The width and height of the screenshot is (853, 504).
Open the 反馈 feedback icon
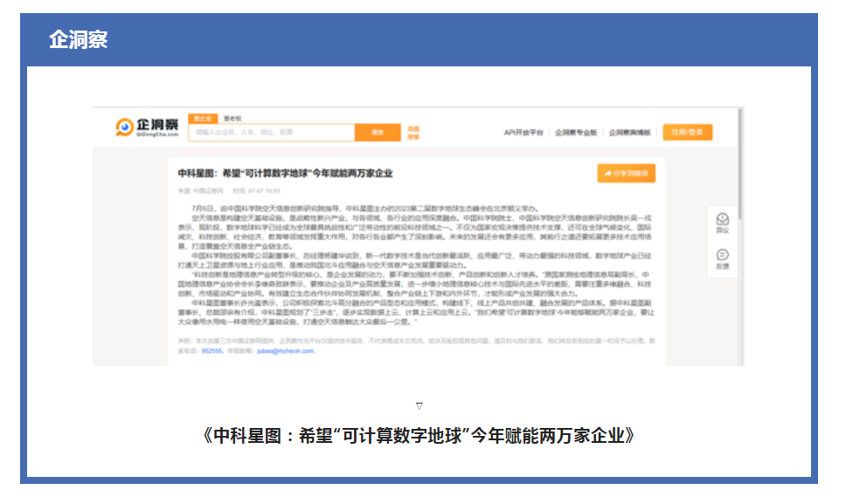click(722, 259)
